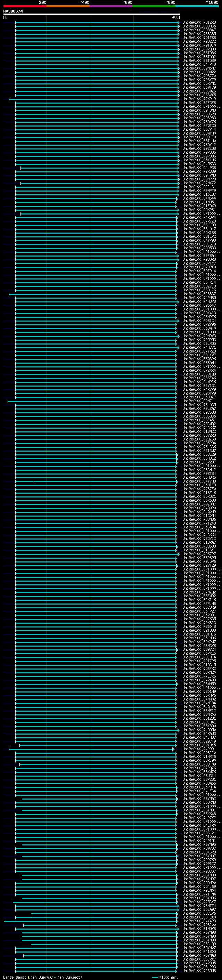The width and height of the screenshot is (222, 980).
Task: Select the UniRef100_B6TAQ2 label
Action: [x=199, y=57]
